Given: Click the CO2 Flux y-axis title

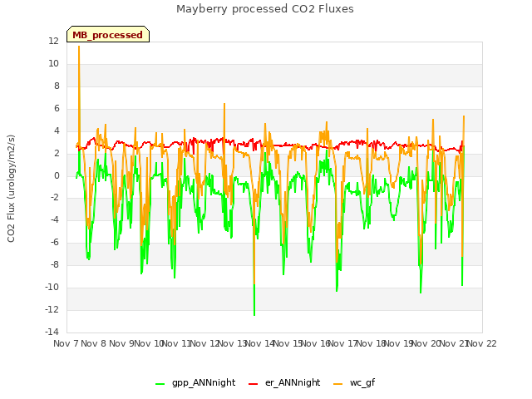Looking at the screenshot, I should click(11, 189).
